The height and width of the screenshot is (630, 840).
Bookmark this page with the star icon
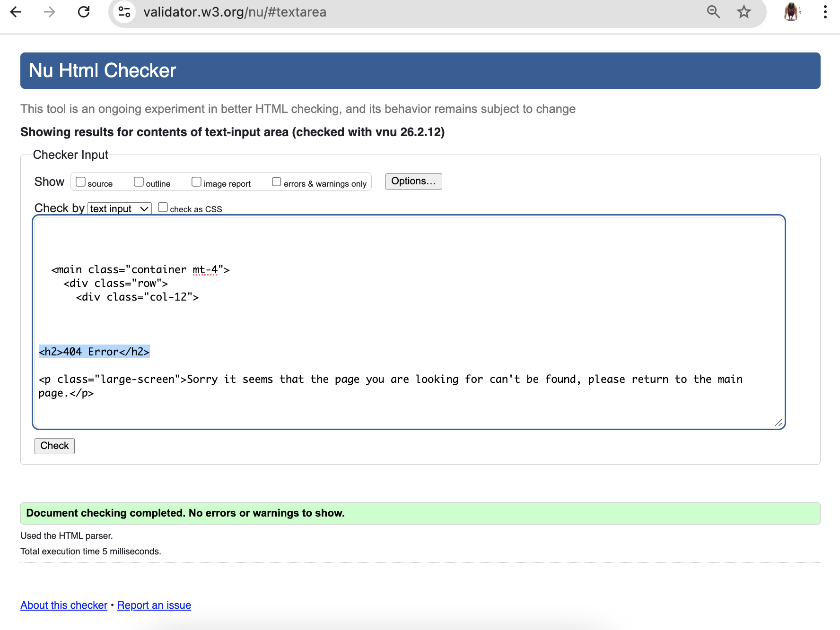pyautogui.click(x=744, y=12)
